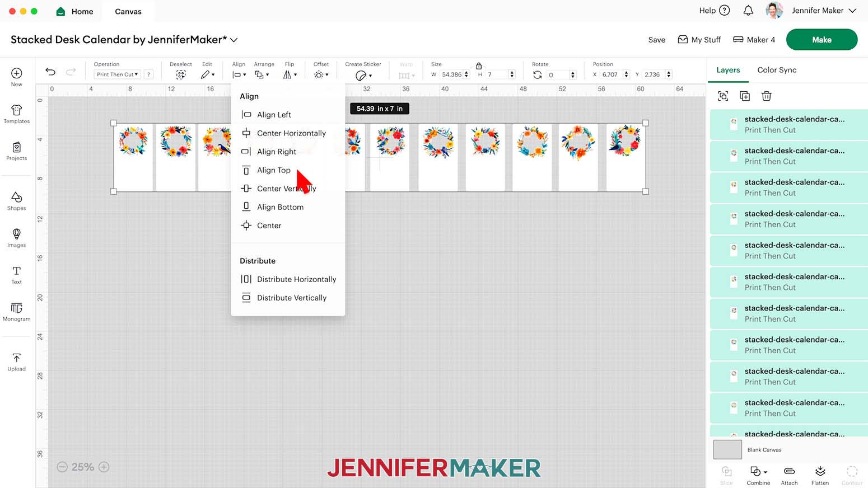The image size is (868, 488).
Task: Click the Flatten button
Action: click(x=820, y=475)
